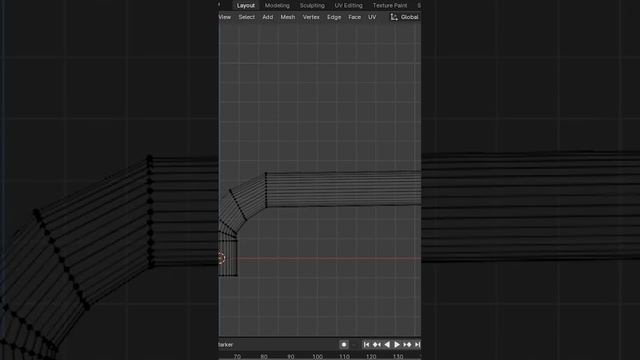640x360 pixels.
Task: Click the 3D cursor in the viewport
Action: (221, 258)
